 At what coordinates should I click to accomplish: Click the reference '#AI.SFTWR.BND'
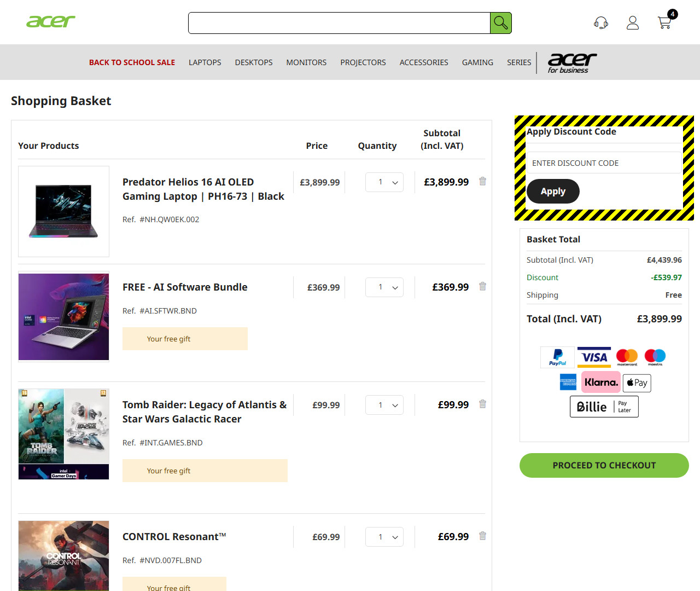[168, 311]
